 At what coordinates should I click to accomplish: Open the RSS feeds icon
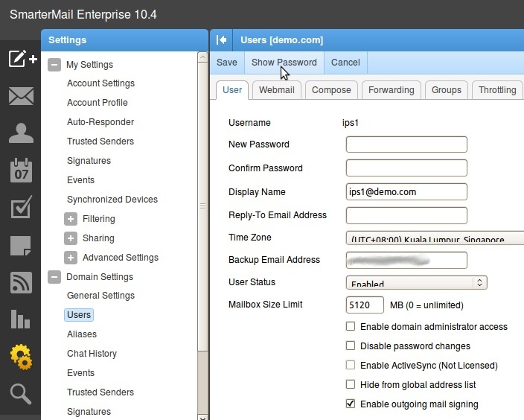click(x=21, y=282)
